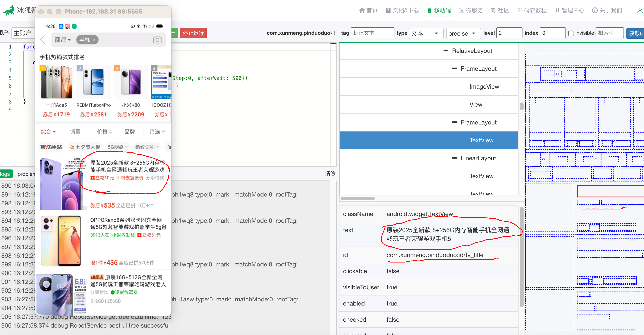Tap the 七夕节大促 promotion chip
The width and height of the screenshot is (644, 335).
click(x=85, y=147)
